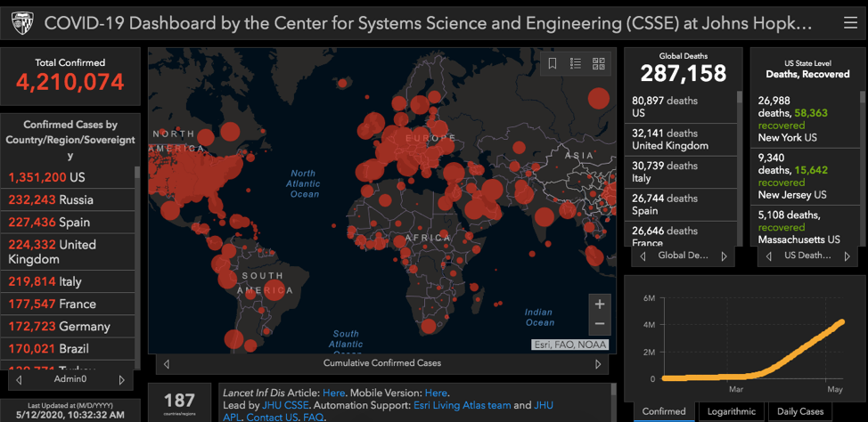Zoom in on the map with plus button
Image resolution: width=868 pixels, height=422 pixels.
click(600, 304)
